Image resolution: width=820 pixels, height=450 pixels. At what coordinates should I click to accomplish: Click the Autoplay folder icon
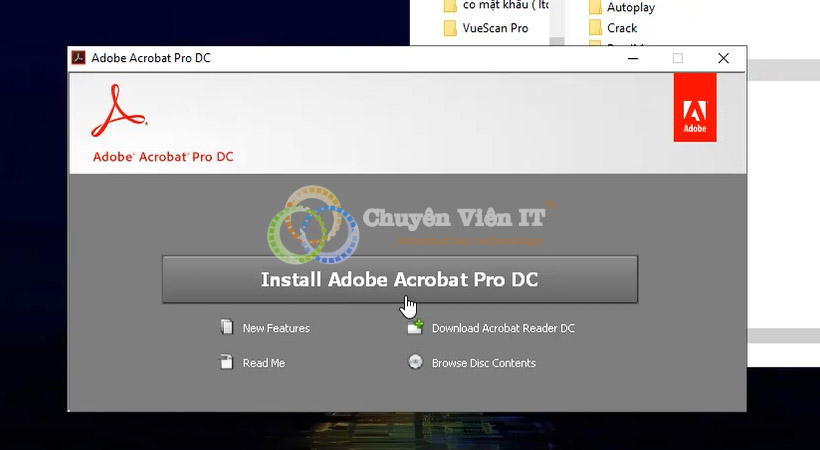595,7
